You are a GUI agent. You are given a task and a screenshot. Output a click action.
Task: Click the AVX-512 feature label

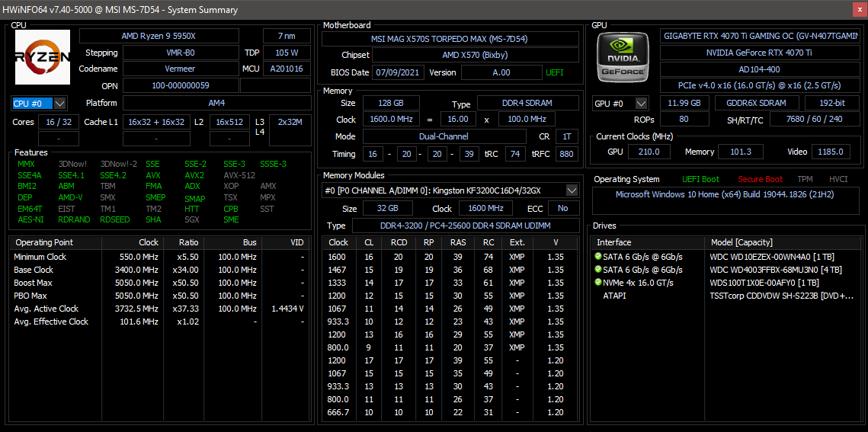point(239,175)
